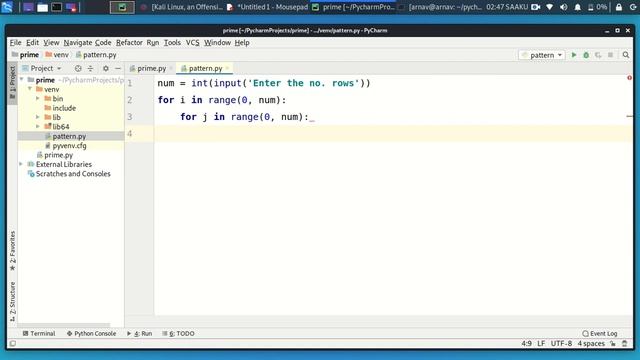This screenshot has width=640, height=360.
Task: Click the 4 spaces indent setting
Action: (x=591, y=344)
